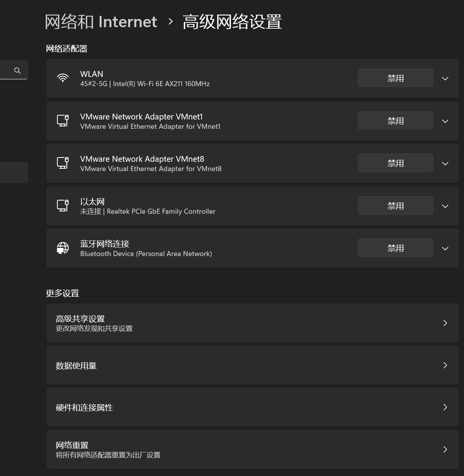464x476 pixels.
Task: Click the VMnet1 network adapter icon
Action: point(63,121)
